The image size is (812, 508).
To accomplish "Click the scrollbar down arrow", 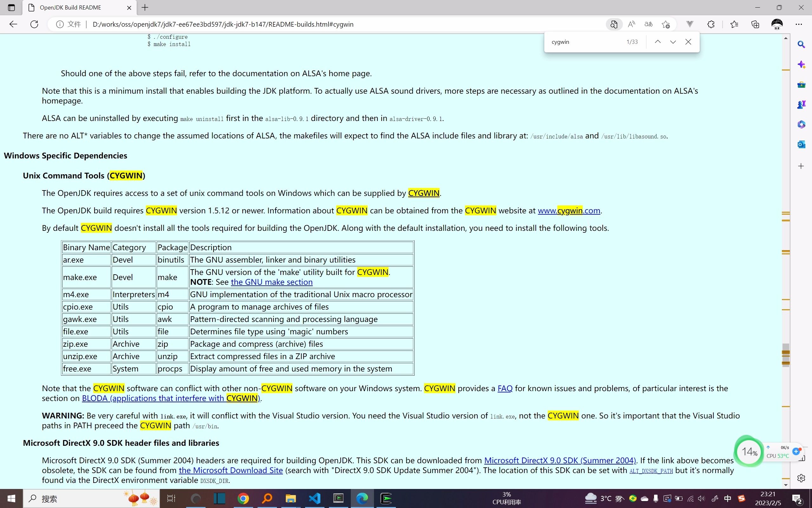I will [x=786, y=485].
